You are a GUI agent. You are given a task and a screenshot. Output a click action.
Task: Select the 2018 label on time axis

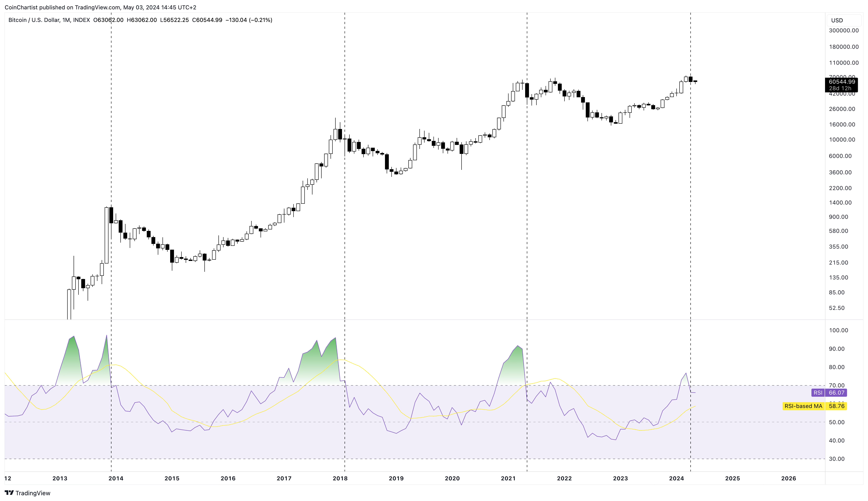click(340, 478)
